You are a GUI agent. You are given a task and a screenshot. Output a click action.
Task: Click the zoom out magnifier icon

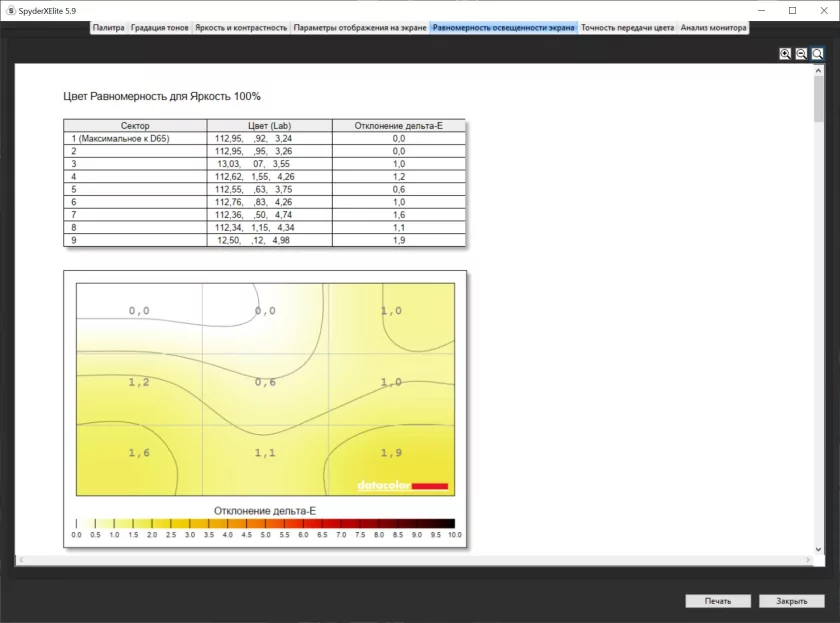(x=801, y=54)
